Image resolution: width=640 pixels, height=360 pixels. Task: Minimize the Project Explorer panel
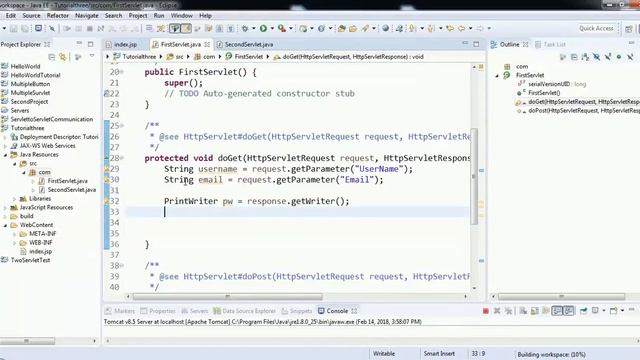point(79,44)
